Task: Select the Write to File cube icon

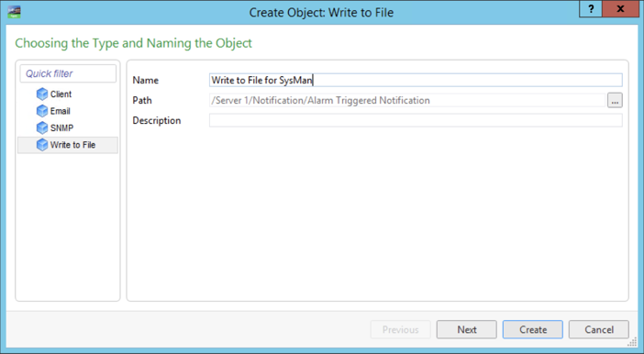Action: 42,145
